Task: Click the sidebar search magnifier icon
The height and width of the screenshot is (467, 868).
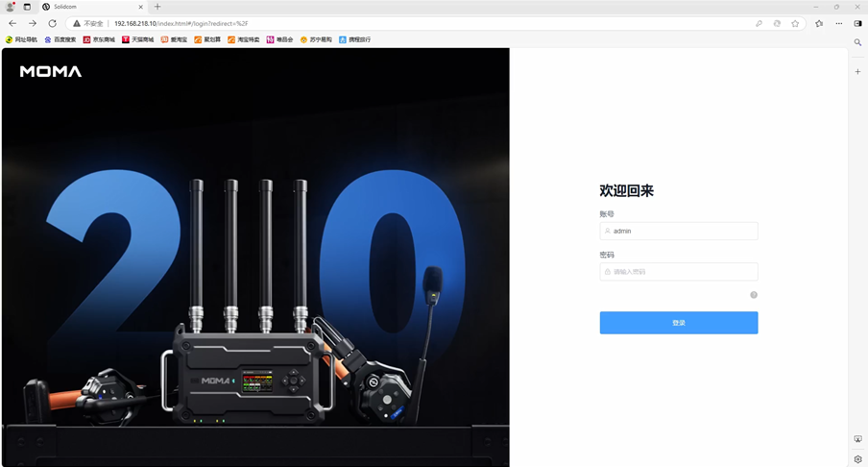Action: pos(857,42)
